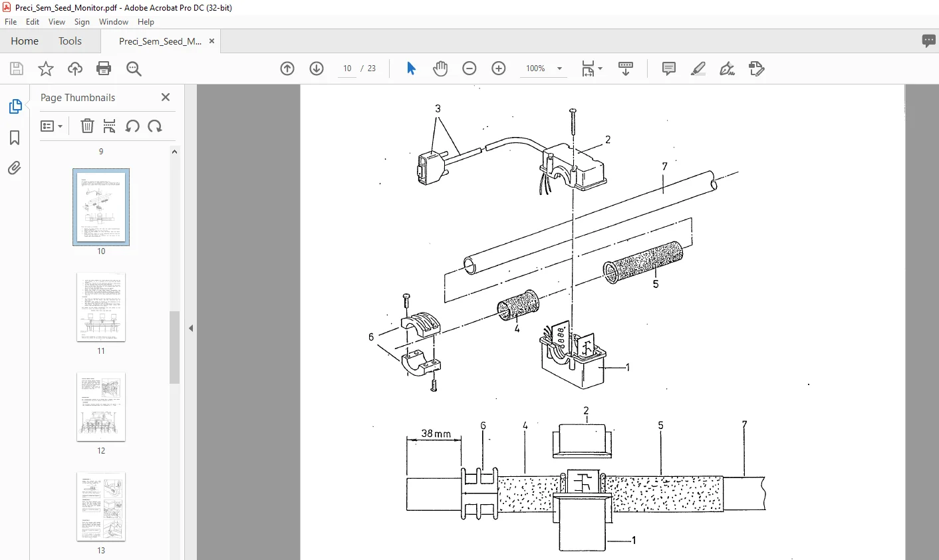Switch to the Tools tab
This screenshot has width=939, height=560.
click(x=70, y=41)
